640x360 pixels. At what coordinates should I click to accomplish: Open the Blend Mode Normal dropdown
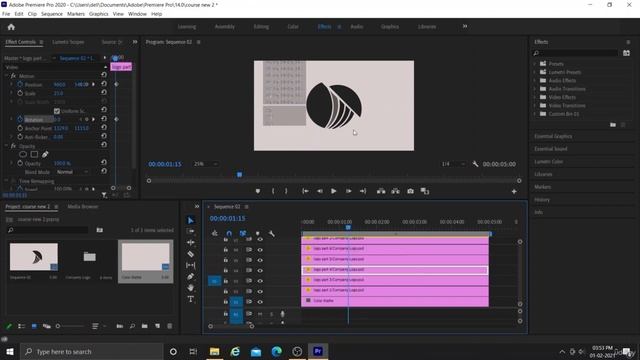[72, 172]
